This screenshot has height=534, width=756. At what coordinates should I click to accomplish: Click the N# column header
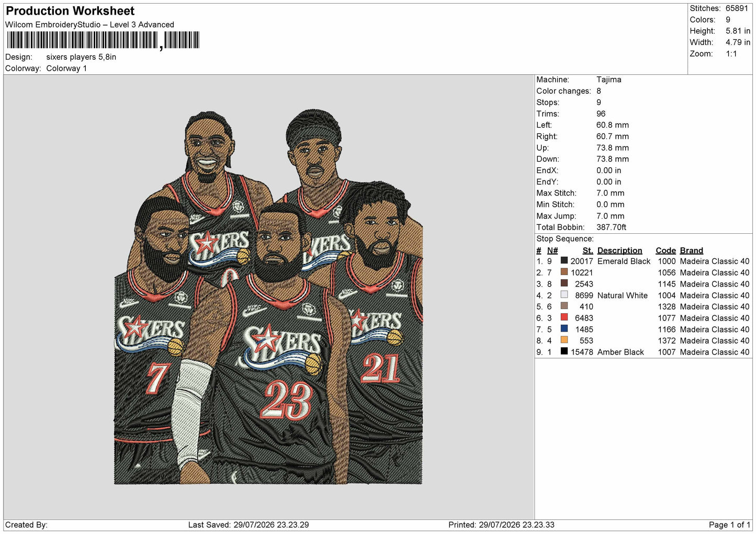(552, 251)
